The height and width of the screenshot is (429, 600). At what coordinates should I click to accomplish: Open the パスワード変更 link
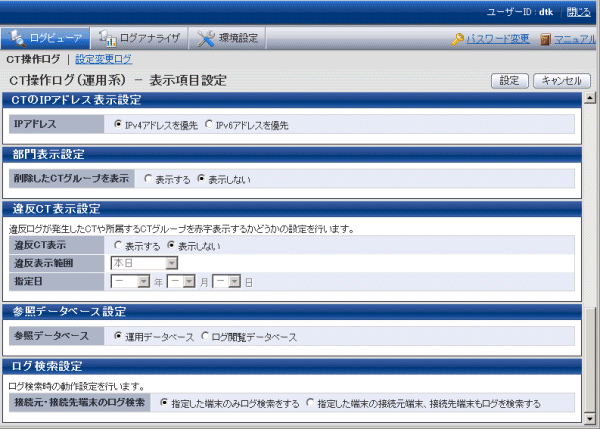tap(498, 39)
